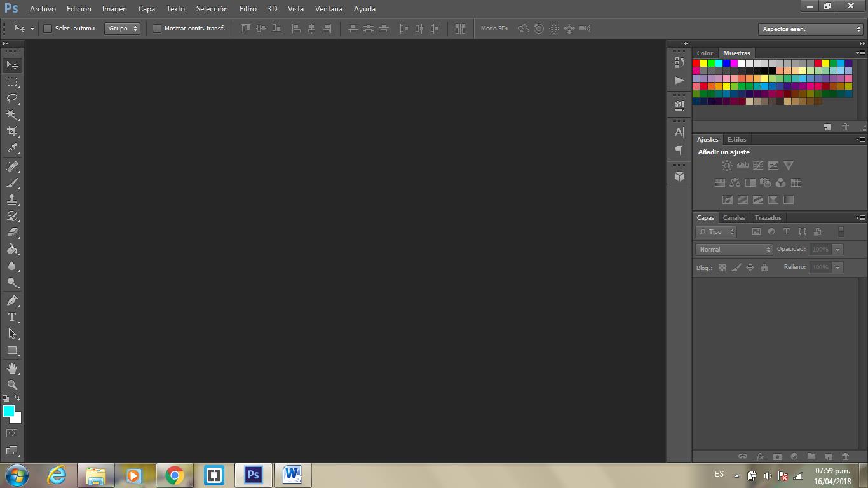Switch to the Canales tab
The height and width of the screenshot is (488, 868).
click(x=733, y=217)
